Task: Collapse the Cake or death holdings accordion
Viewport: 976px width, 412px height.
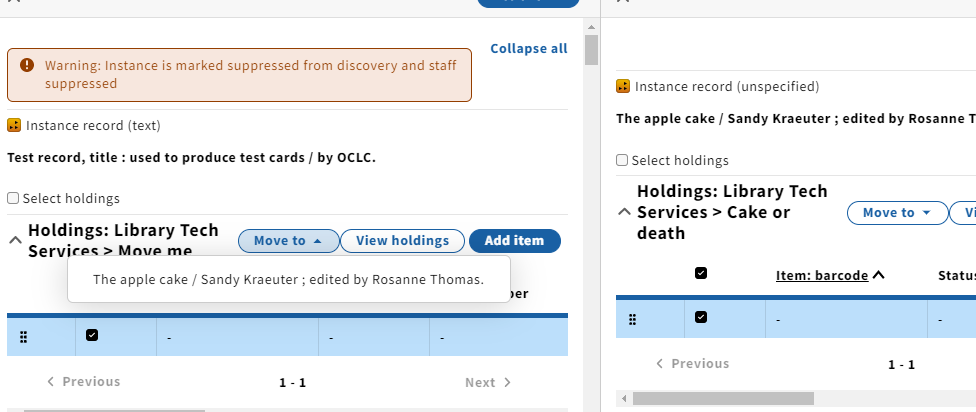Action: click(x=624, y=212)
